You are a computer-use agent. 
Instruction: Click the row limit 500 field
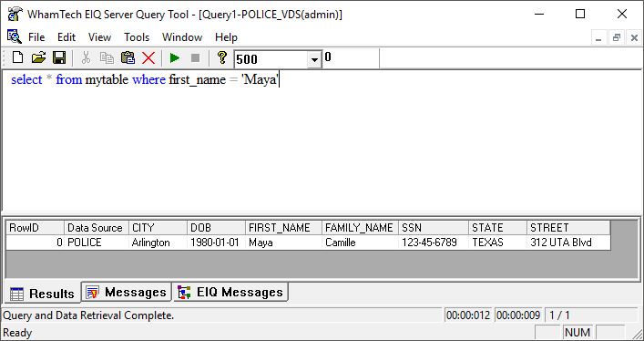point(271,59)
